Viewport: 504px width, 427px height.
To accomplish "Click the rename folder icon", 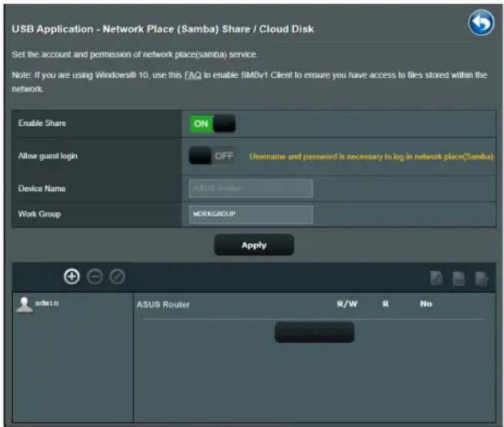I will point(481,278).
